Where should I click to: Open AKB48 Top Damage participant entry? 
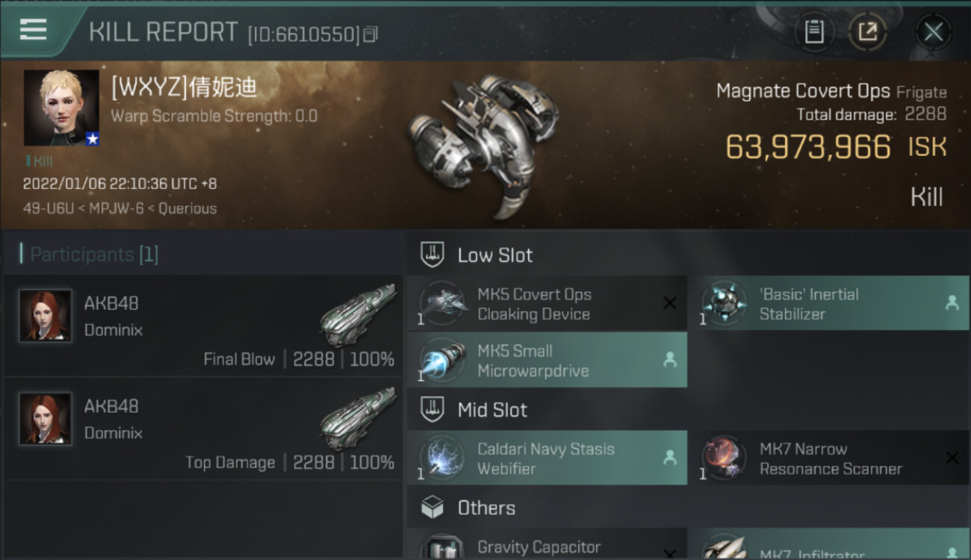coord(203,429)
